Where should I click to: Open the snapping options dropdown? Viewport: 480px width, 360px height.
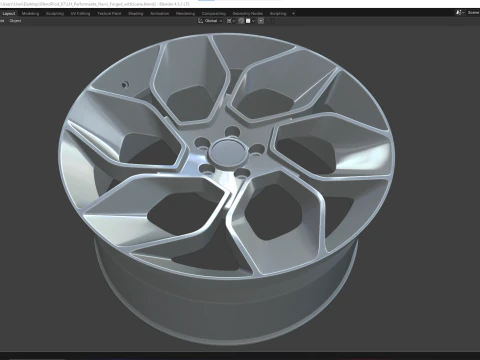click(x=251, y=21)
